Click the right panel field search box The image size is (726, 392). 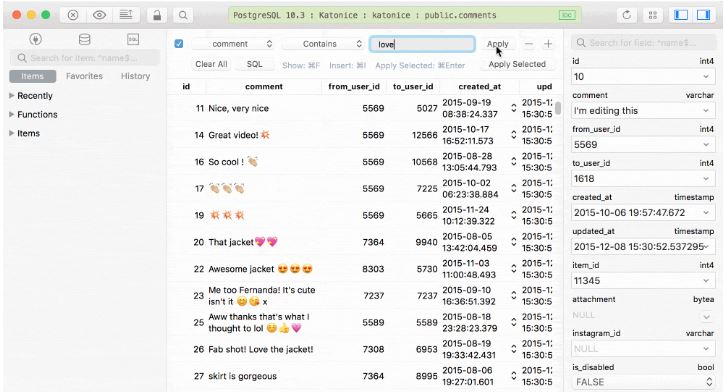click(x=643, y=43)
